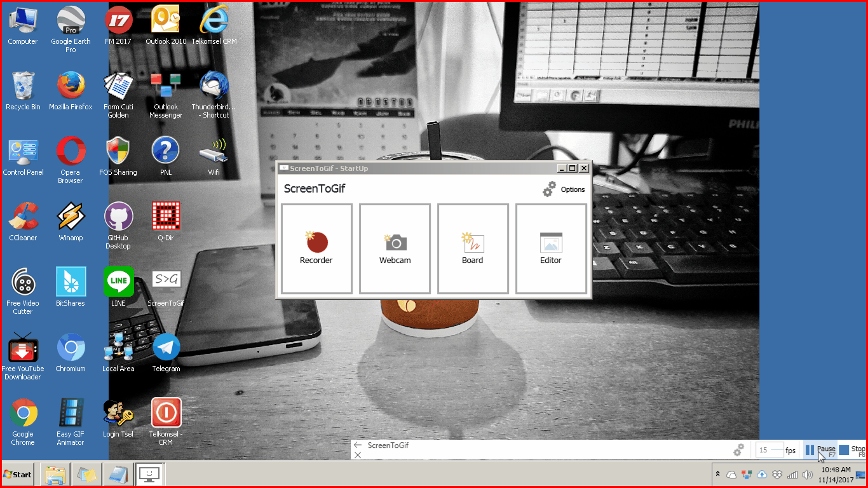Select the Form Cuti Golden icon
This screenshot has width=868, height=488.
point(118,95)
